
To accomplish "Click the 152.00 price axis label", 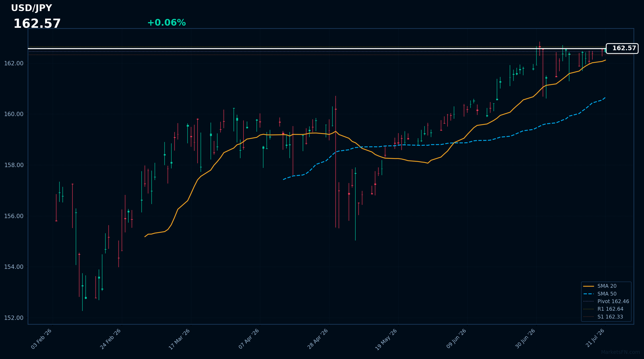I will (x=14, y=318).
